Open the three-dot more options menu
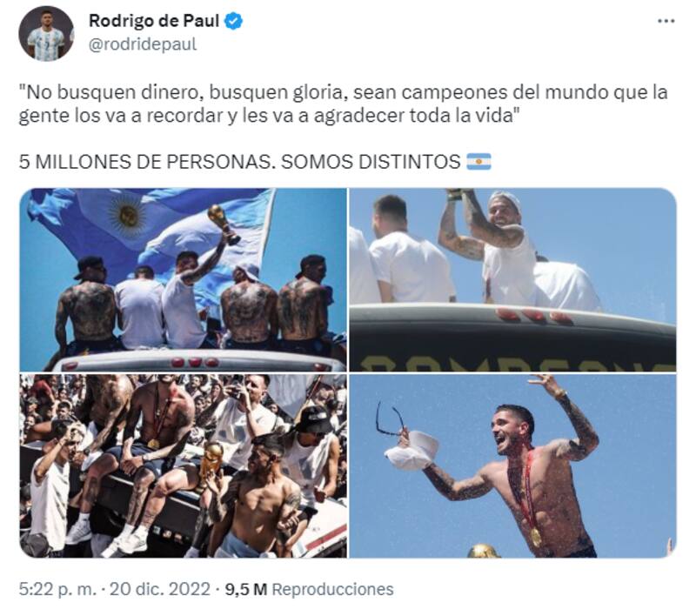Screen dimensions: 696x616 [666, 21]
